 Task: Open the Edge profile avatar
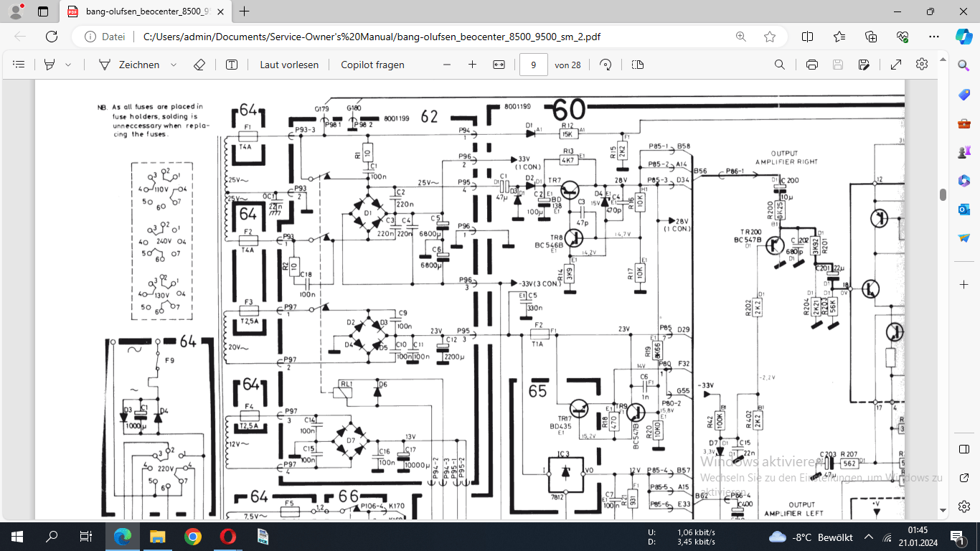pos(16,11)
